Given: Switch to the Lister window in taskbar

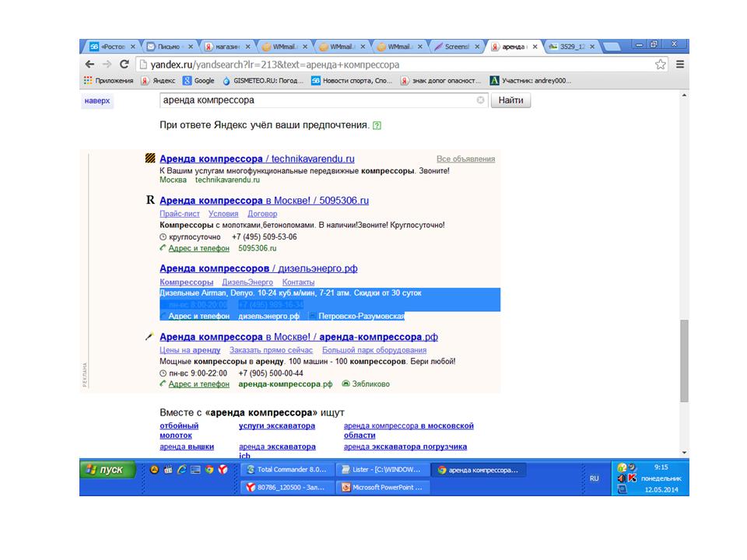Looking at the screenshot, I should point(382,470).
